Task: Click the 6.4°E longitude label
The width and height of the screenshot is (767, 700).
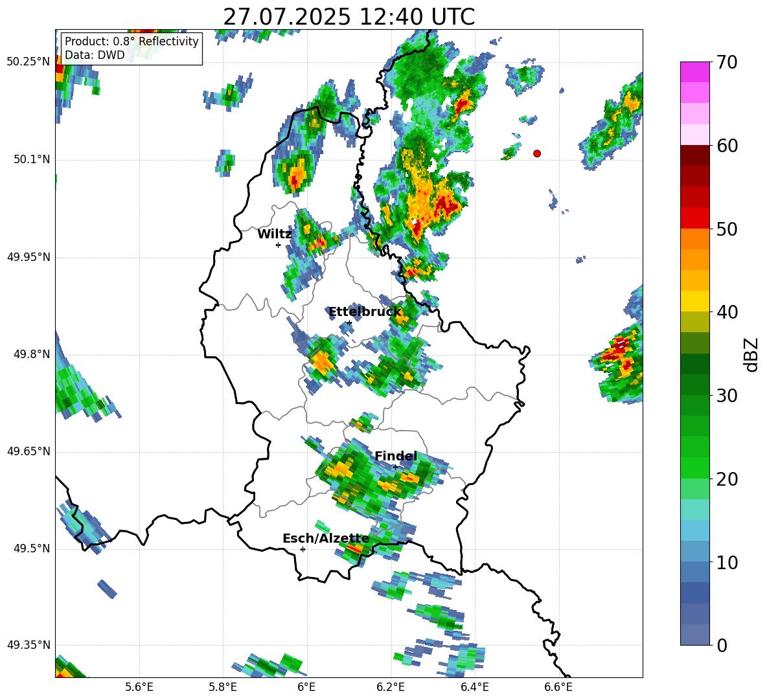Action: pos(474,687)
